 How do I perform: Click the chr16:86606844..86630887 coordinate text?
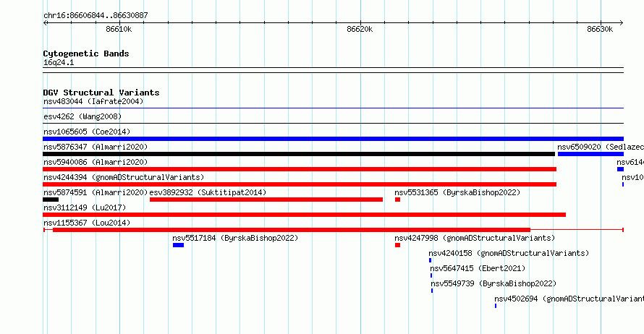[x=96, y=15]
